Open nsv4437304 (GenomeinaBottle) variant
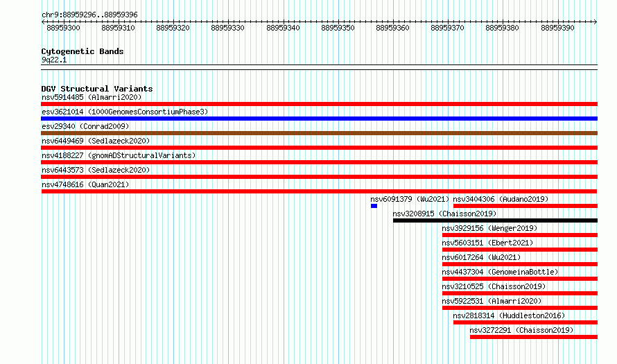 pos(500,272)
